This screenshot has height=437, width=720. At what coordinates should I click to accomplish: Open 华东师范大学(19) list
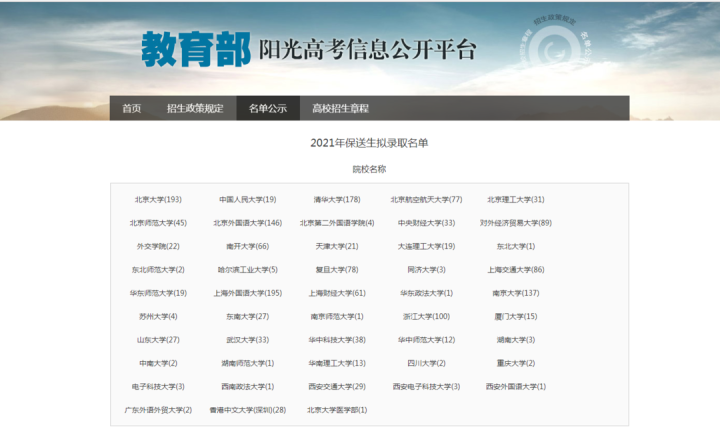click(x=158, y=293)
